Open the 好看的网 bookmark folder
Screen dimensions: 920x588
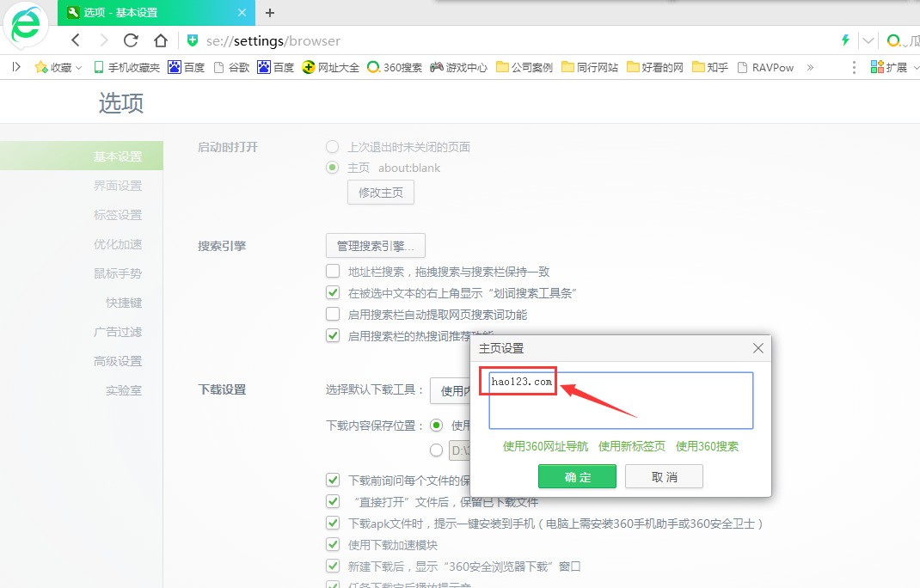pos(655,68)
